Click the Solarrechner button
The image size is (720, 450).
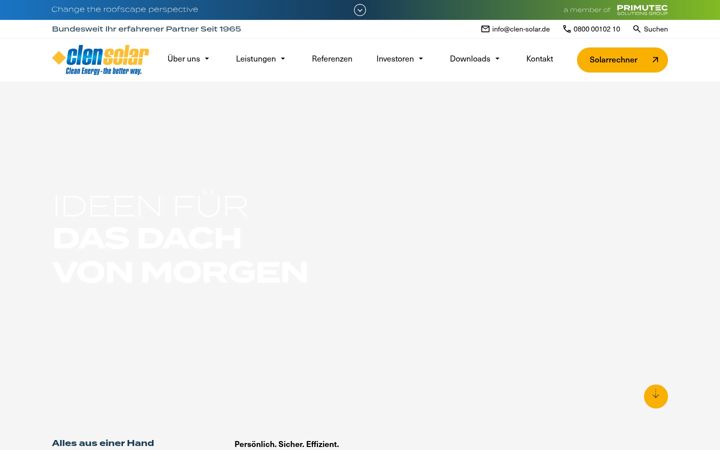(622, 60)
